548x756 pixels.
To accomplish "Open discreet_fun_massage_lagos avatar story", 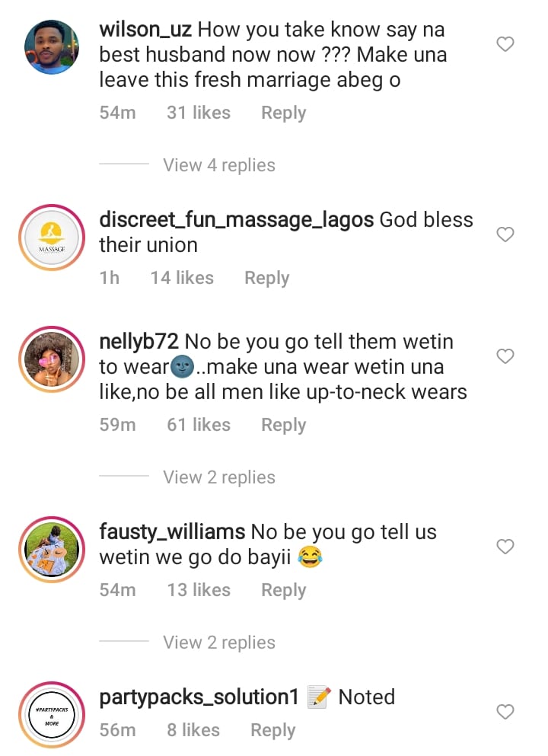I will (52, 238).
